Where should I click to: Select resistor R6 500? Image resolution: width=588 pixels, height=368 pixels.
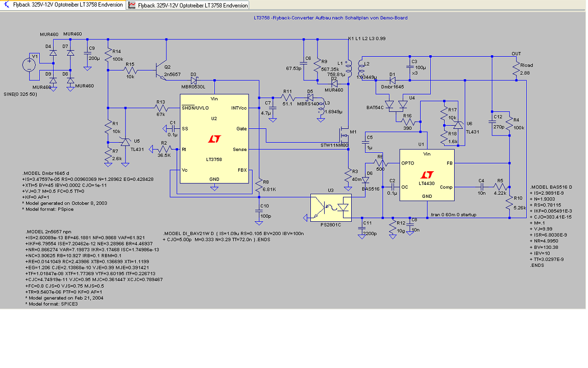coord(380,163)
